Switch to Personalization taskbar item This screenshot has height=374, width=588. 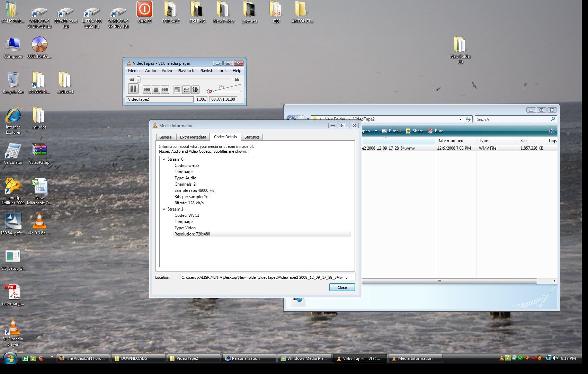(249, 358)
